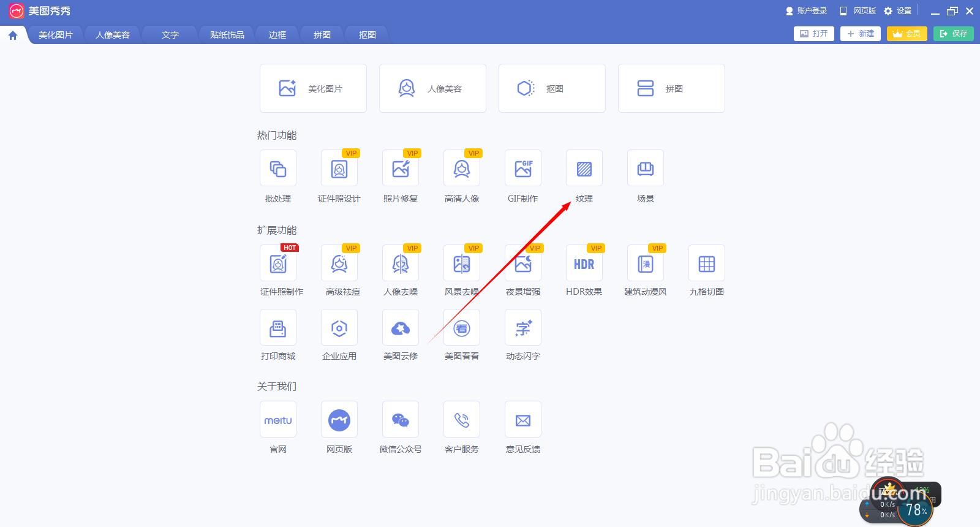Image resolution: width=980 pixels, height=527 pixels.
Task: Open the 建筑动漫风 anime style tool
Action: coord(646,263)
